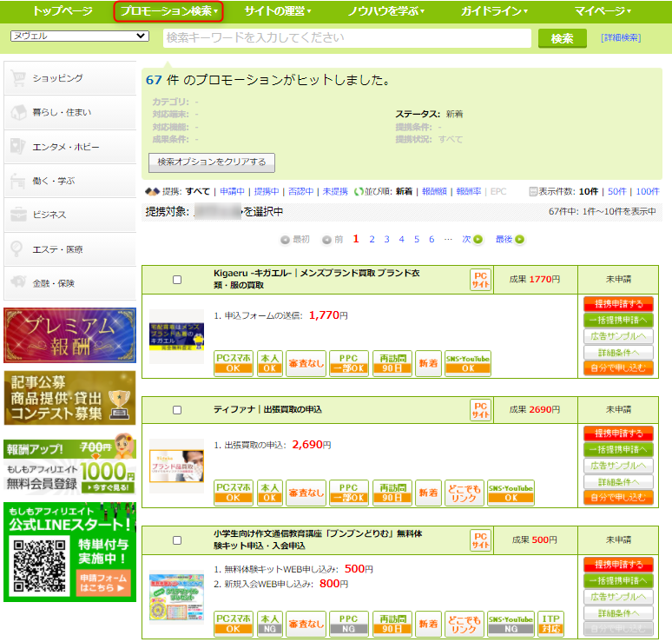Image resolution: width=672 pixels, height=642 pixels.
Task: Click the PCサイト badge for ティファナ
Action: [480, 410]
